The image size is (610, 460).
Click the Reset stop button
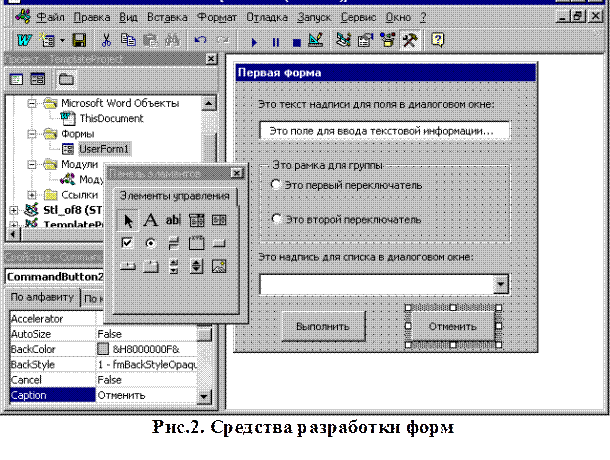(296, 42)
